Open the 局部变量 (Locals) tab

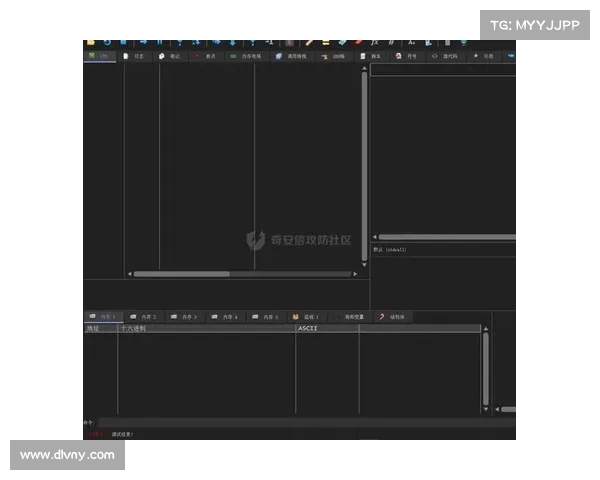[x=349, y=317]
